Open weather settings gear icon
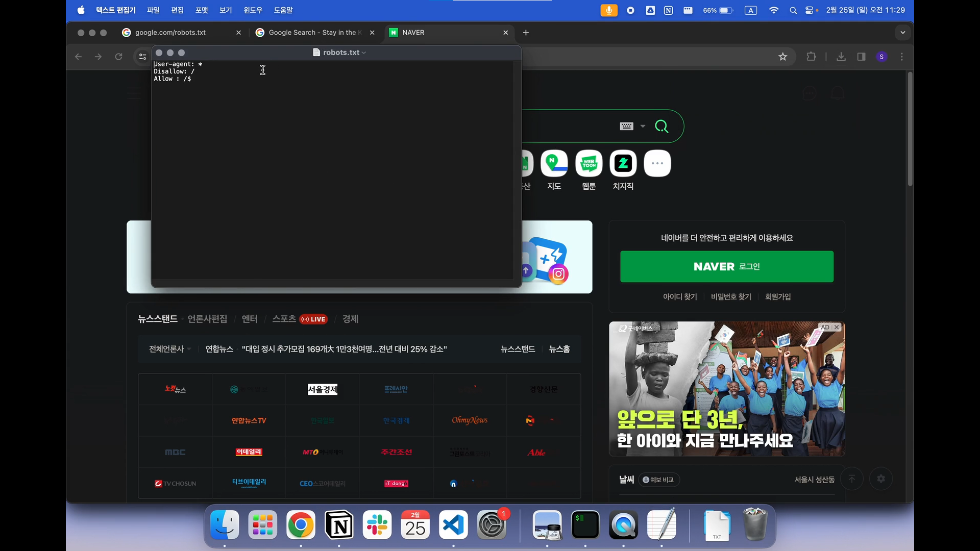This screenshot has width=980, height=551. click(881, 479)
